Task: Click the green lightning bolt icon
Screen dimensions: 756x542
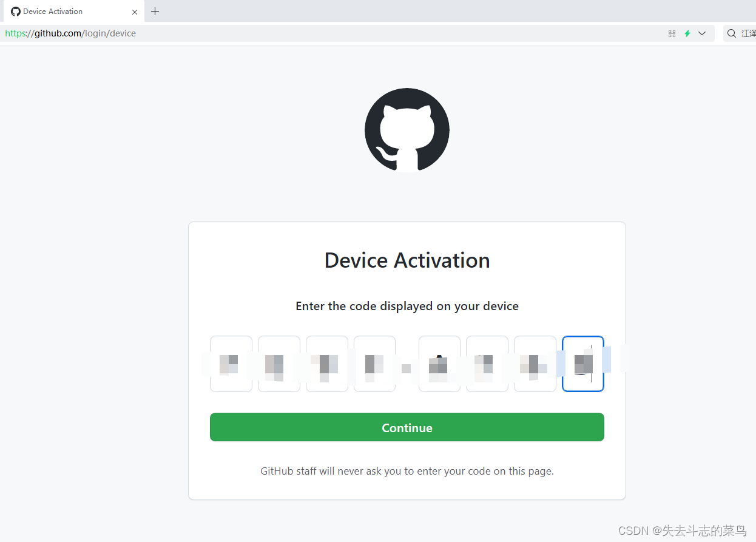Action: click(687, 33)
